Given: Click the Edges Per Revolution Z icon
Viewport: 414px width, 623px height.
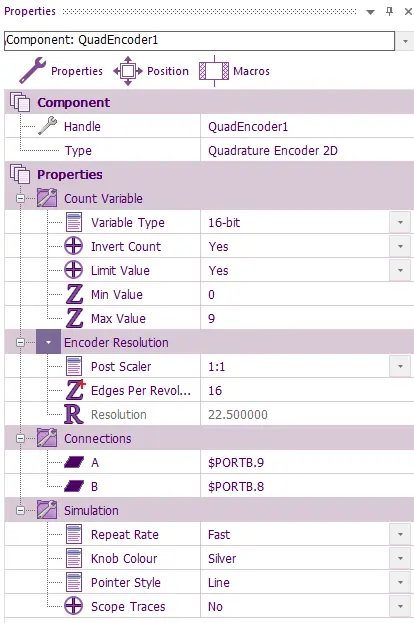Looking at the screenshot, I should pyautogui.click(x=75, y=390).
